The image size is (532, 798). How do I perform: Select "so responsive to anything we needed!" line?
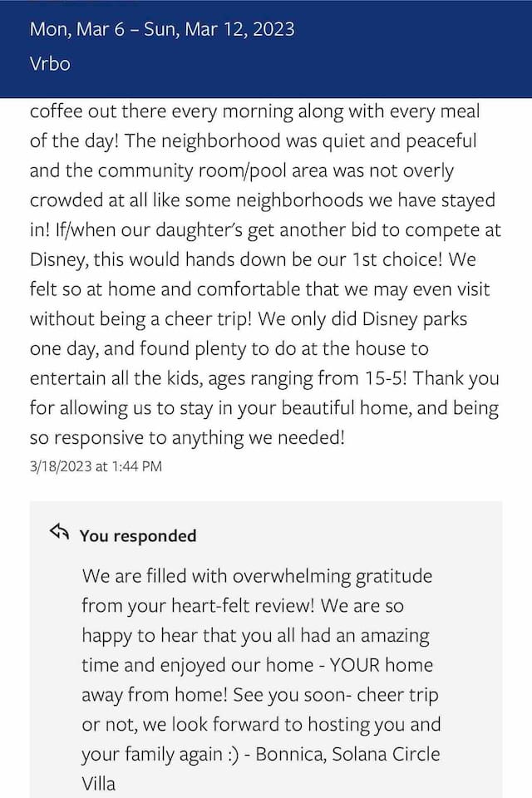pyautogui.click(x=187, y=437)
